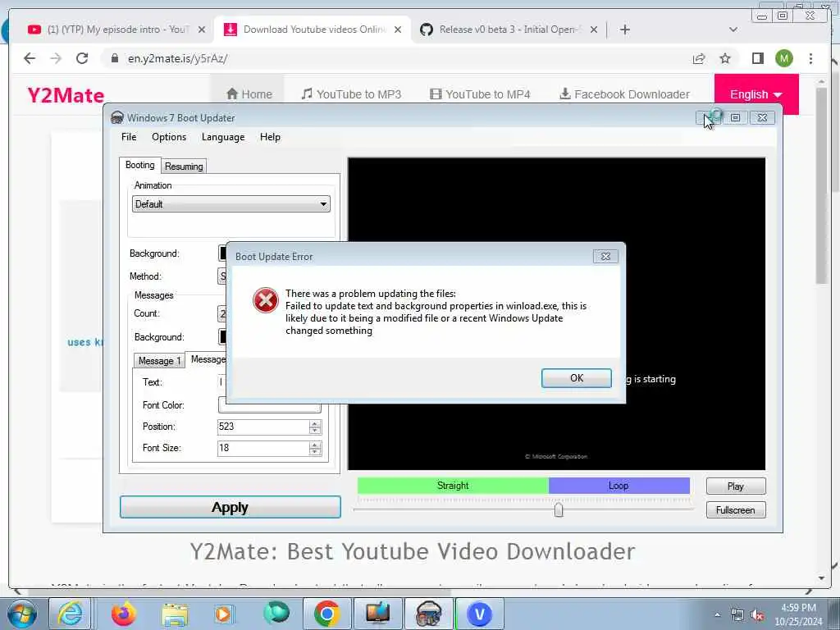This screenshot has height=630, width=840.
Task: Click the Fullscreen button
Action: coord(736,510)
